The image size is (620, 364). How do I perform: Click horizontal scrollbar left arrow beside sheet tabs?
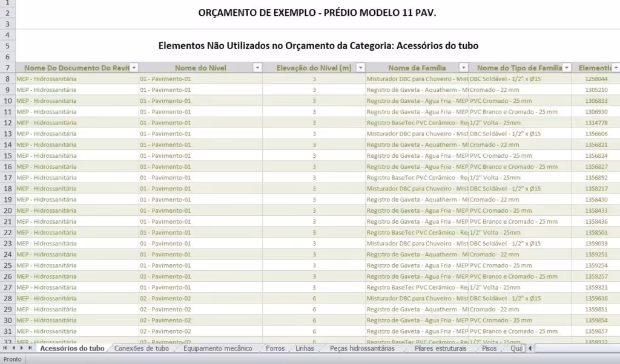(x=530, y=348)
